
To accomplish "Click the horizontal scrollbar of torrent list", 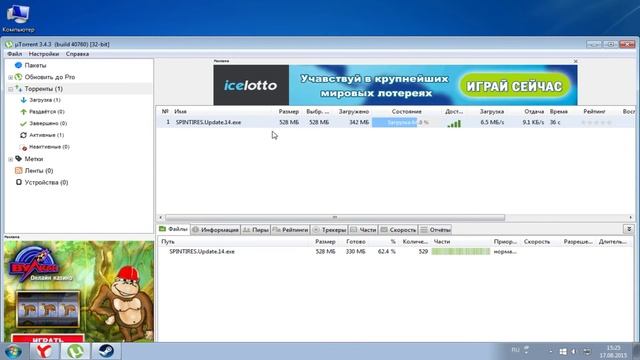I will coord(335,218).
